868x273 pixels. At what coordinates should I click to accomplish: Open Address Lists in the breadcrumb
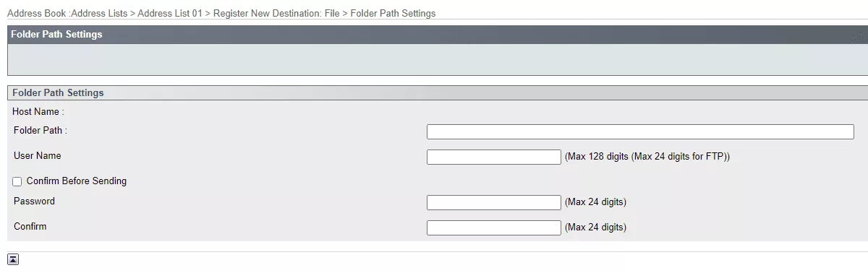tap(98, 14)
